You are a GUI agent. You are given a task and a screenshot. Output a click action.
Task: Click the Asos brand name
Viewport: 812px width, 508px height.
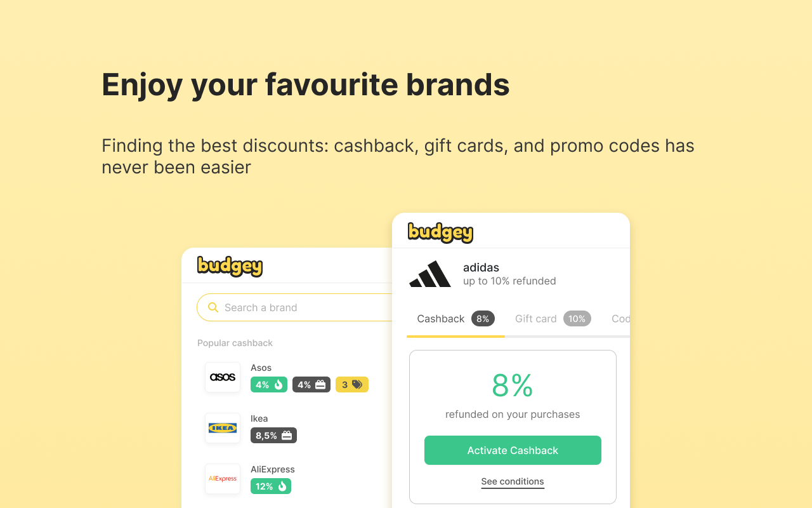[261, 368]
